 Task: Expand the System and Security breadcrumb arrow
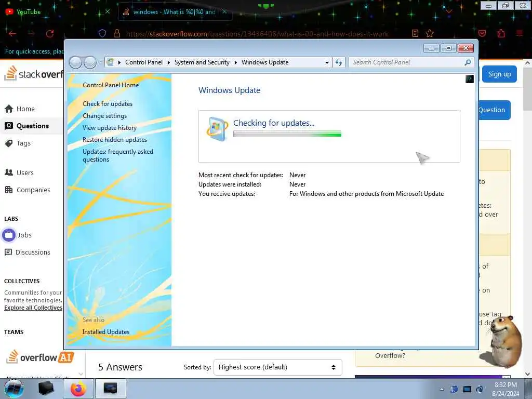pos(235,62)
